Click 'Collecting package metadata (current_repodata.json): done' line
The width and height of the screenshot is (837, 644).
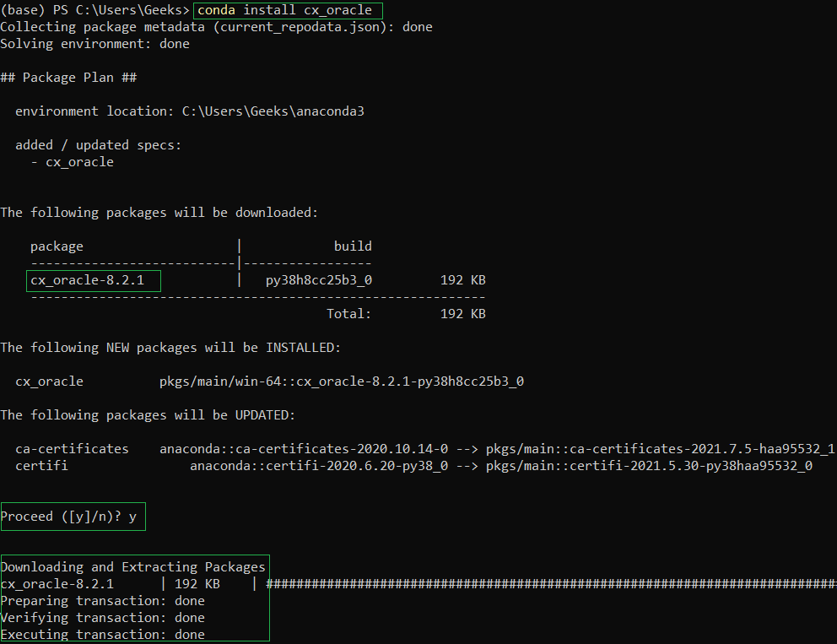(216, 27)
